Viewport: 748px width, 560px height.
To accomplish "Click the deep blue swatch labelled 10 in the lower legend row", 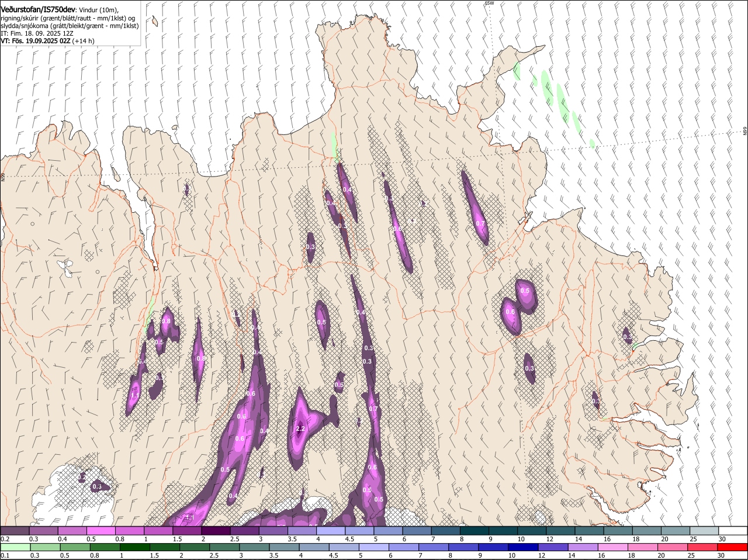I will pyautogui.click(x=523, y=548).
